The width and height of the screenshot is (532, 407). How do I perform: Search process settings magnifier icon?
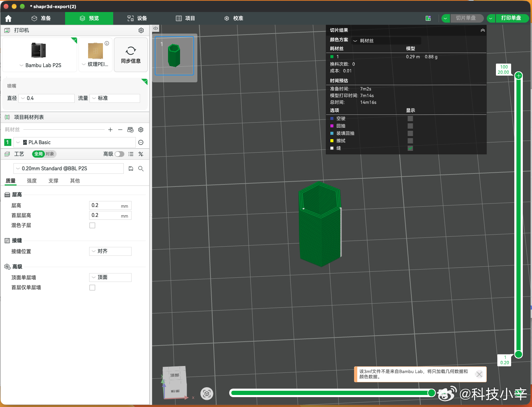pos(141,169)
